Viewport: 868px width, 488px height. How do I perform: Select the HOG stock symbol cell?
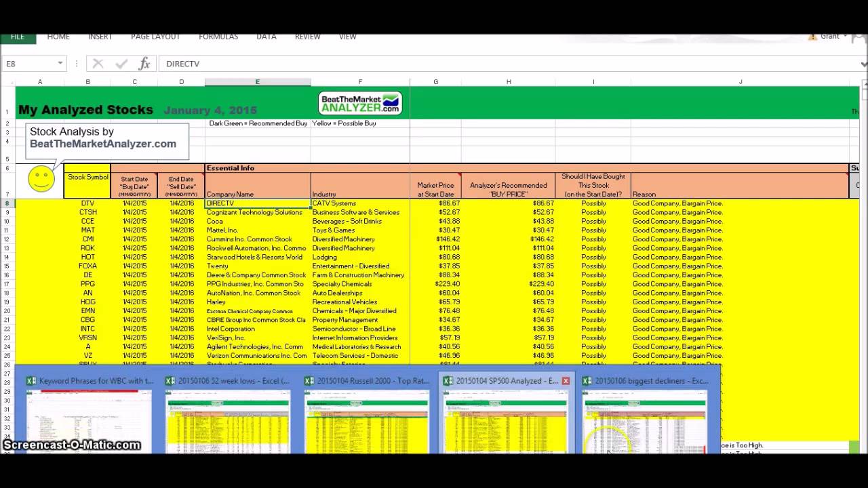pyautogui.click(x=87, y=302)
